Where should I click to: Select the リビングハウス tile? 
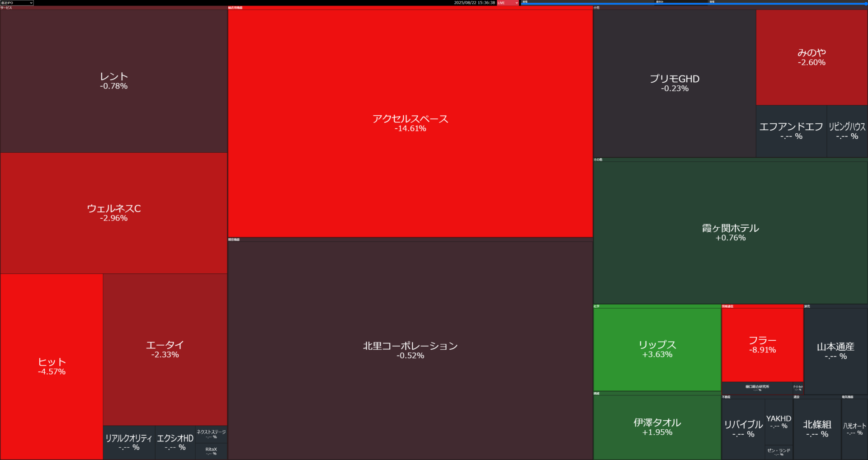(847, 131)
